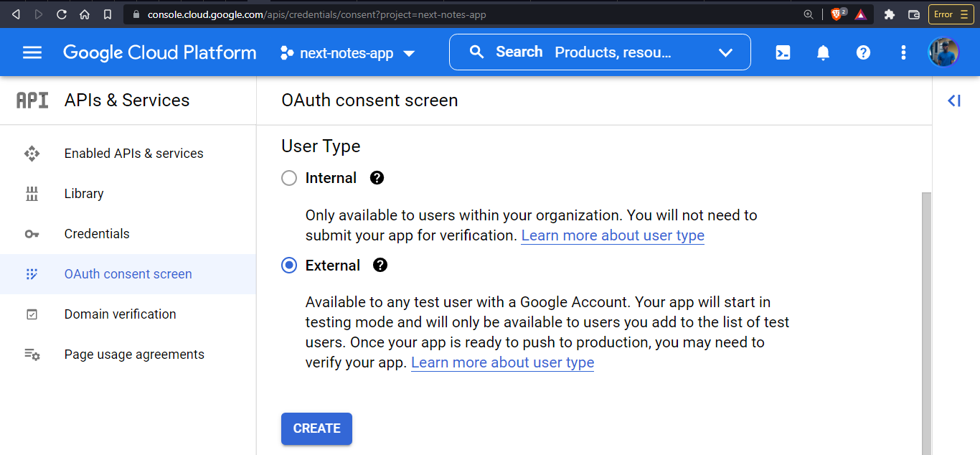Screen dimensions: 980x455
Task: Open the next-notes-app project selector
Action: (348, 53)
